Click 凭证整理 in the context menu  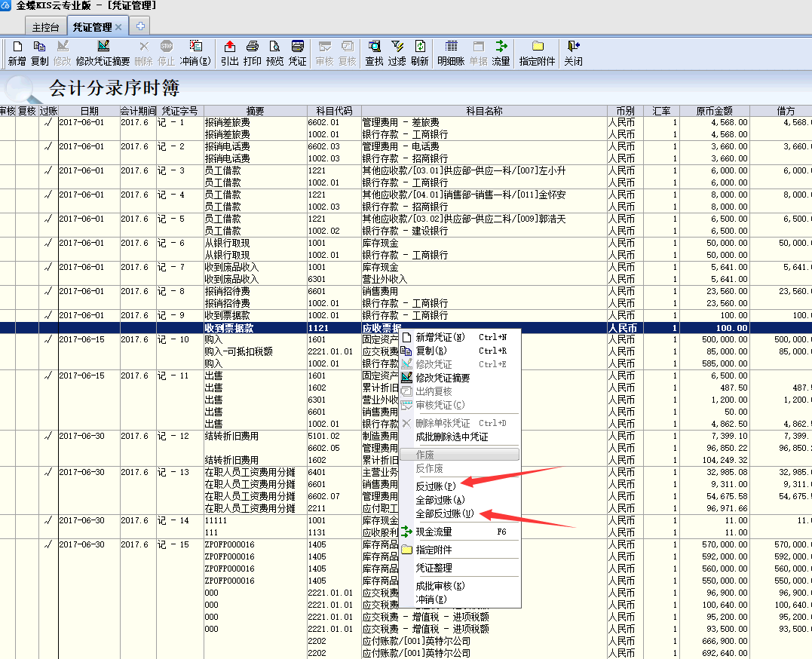[x=434, y=568]
